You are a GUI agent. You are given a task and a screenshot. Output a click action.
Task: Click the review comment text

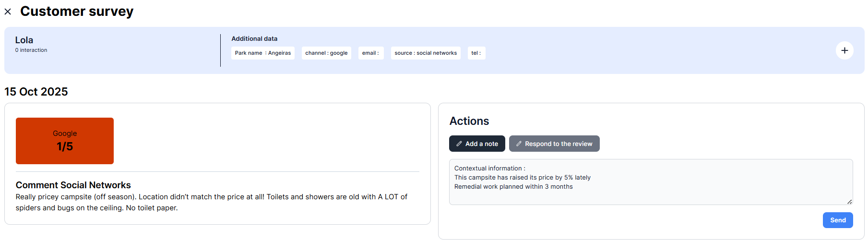211,202
